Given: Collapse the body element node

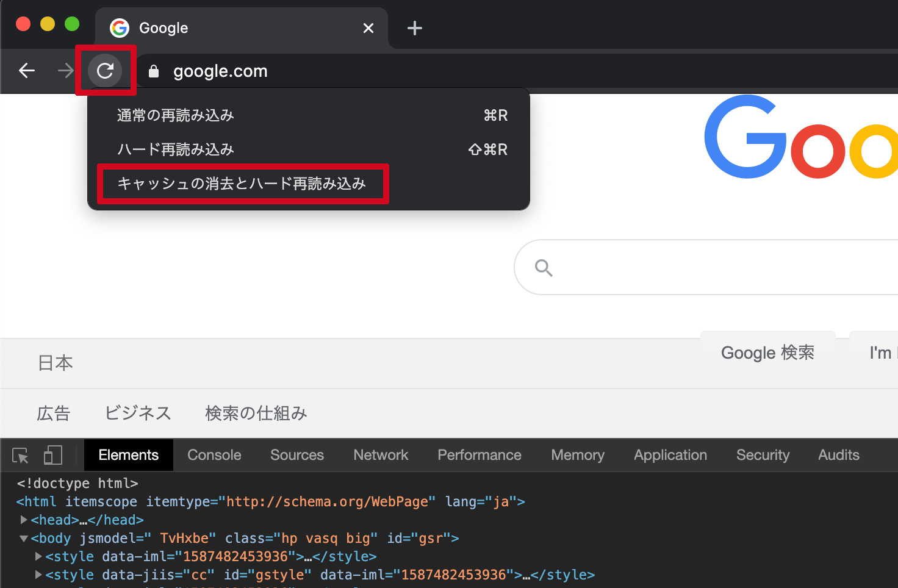Looking at the screenshot, I should point(24,539).
